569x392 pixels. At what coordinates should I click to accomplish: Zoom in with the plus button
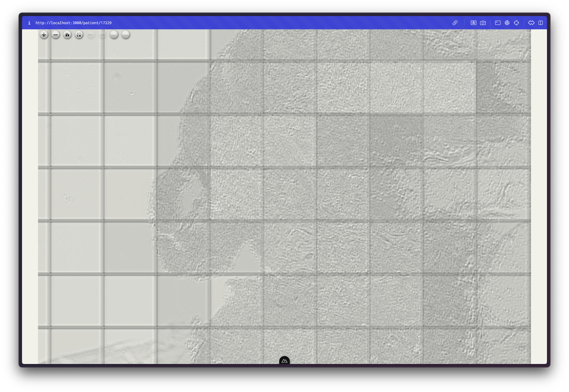click(44, 35)
